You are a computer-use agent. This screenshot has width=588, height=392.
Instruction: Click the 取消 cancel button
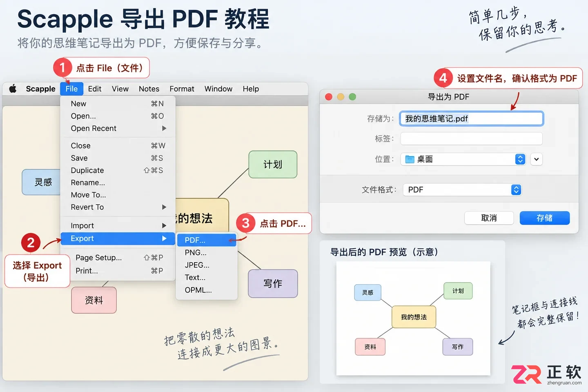click(489, 218)
